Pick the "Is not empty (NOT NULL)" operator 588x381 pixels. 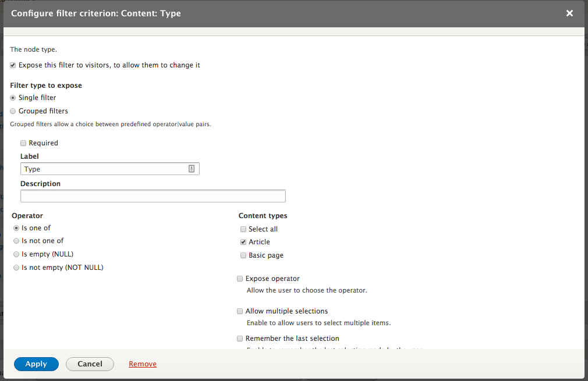pos(16,268)
